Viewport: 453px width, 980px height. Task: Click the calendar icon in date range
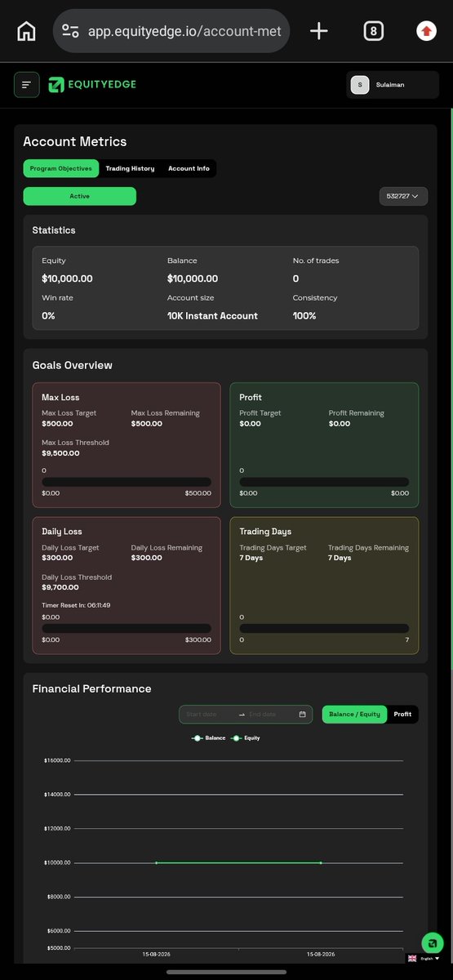pos(302,715)
